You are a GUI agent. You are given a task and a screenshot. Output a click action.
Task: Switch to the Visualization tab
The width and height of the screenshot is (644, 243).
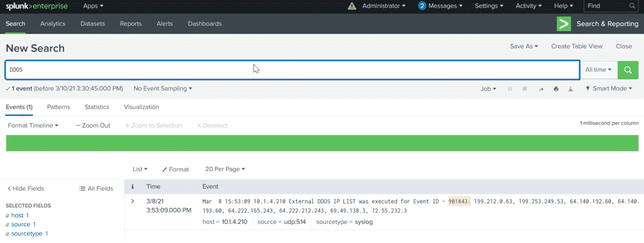point(141,107)
